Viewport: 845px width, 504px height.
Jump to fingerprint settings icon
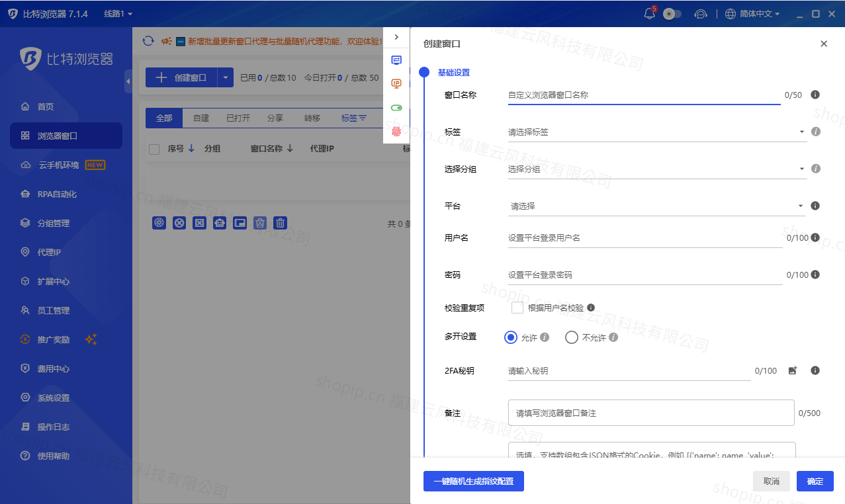396,131
